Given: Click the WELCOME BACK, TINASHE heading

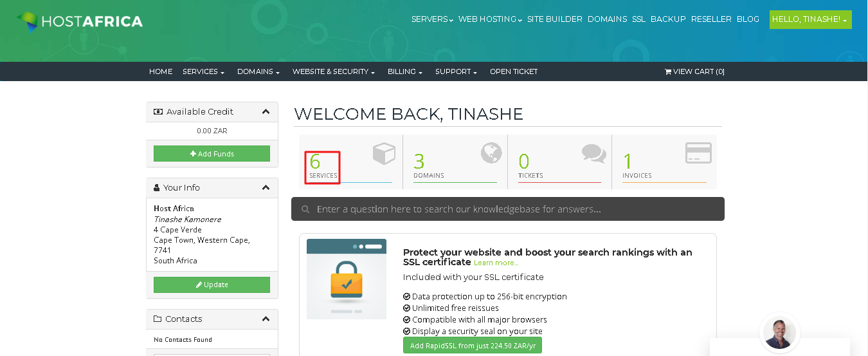Looking at the screenshot, I should pos(408,114).
